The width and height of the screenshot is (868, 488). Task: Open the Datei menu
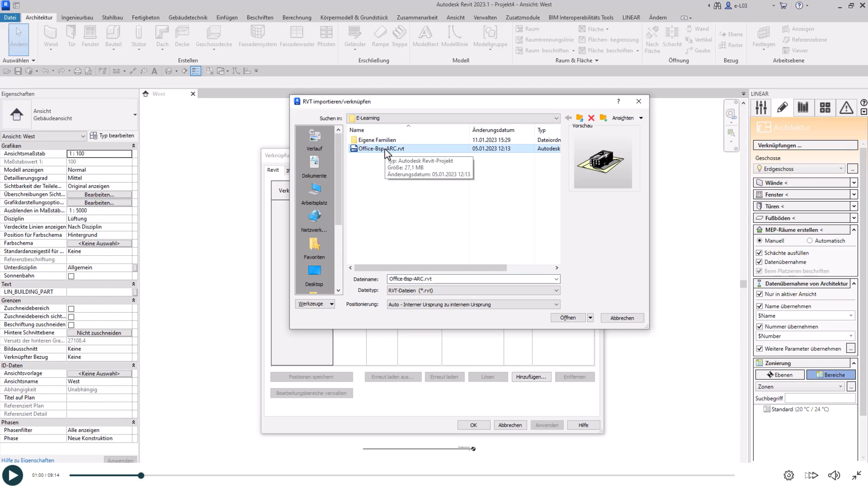pos(10,17)
